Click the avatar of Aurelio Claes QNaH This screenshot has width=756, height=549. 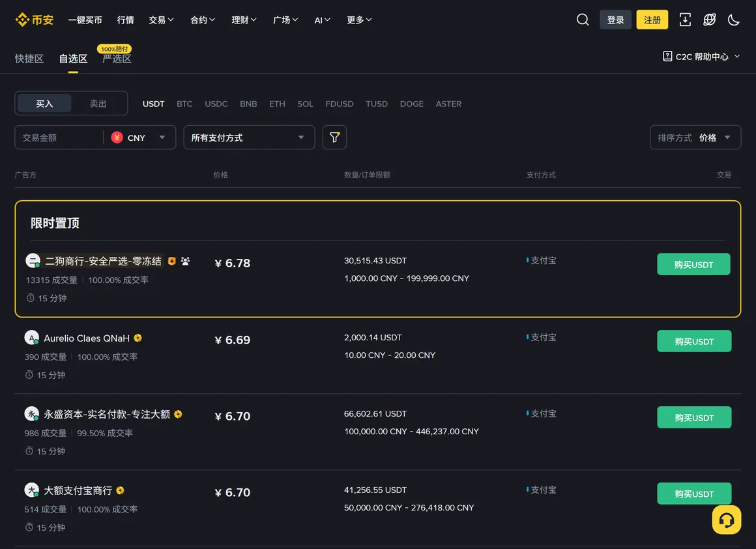[x=31, y=338]
